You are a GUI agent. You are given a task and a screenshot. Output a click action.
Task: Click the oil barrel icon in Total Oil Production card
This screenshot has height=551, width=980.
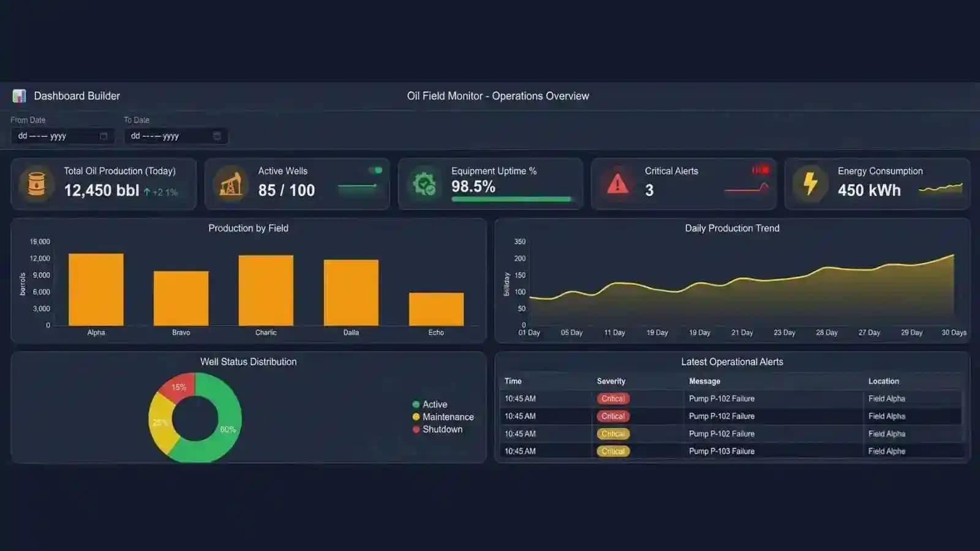click(x=37, y=184)
